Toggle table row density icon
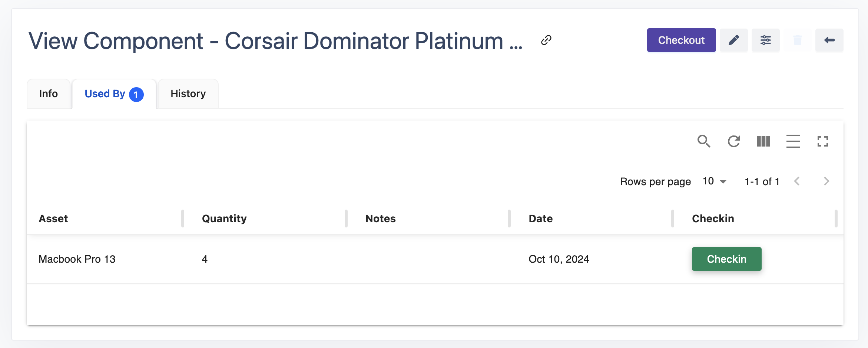The height and width of the screenshot is (348, 868). point(793,141)
